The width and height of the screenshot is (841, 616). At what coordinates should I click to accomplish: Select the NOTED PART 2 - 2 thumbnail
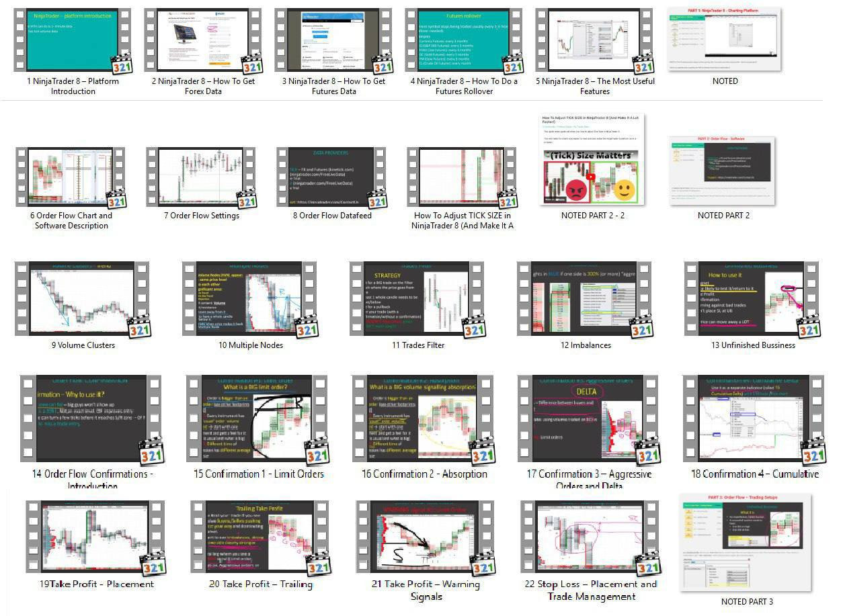point(592,160)
